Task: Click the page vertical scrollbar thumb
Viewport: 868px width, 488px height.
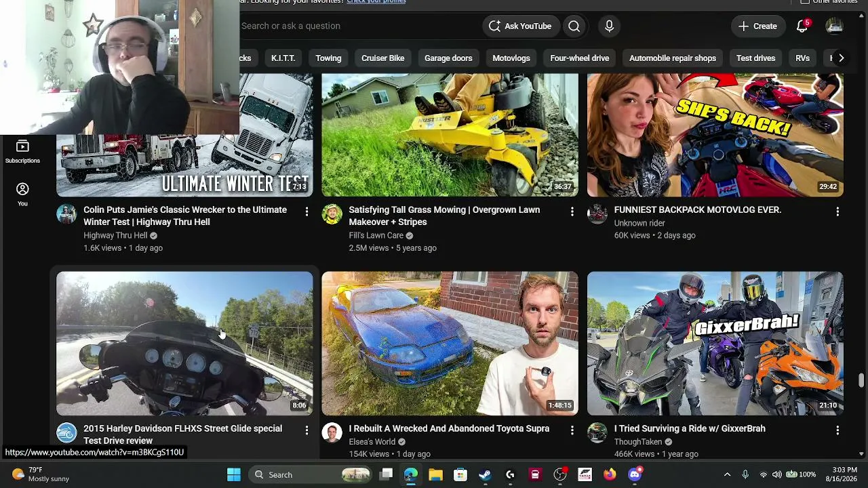Action: 861,380
